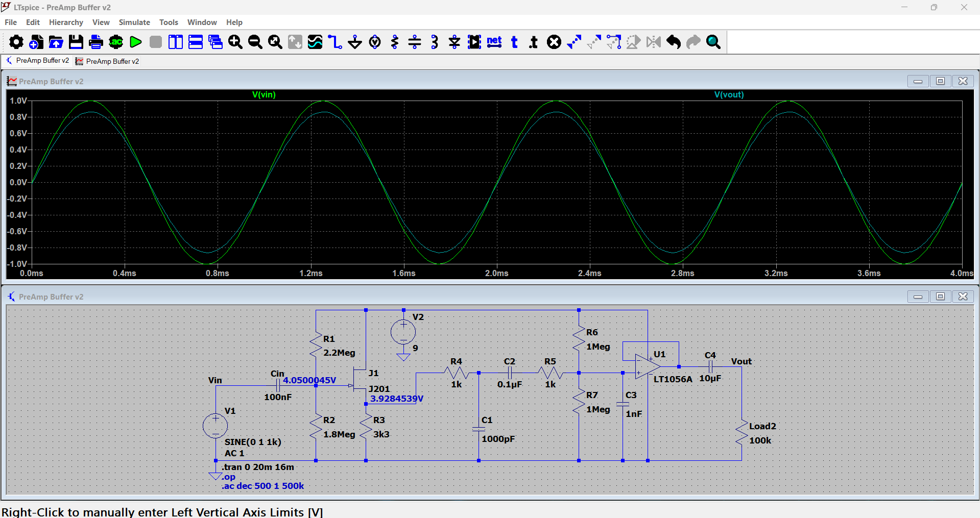Add text comment with blue t icon
This screenshot has width=980, height=518.
pyautogui.click(x=514, y=42)
